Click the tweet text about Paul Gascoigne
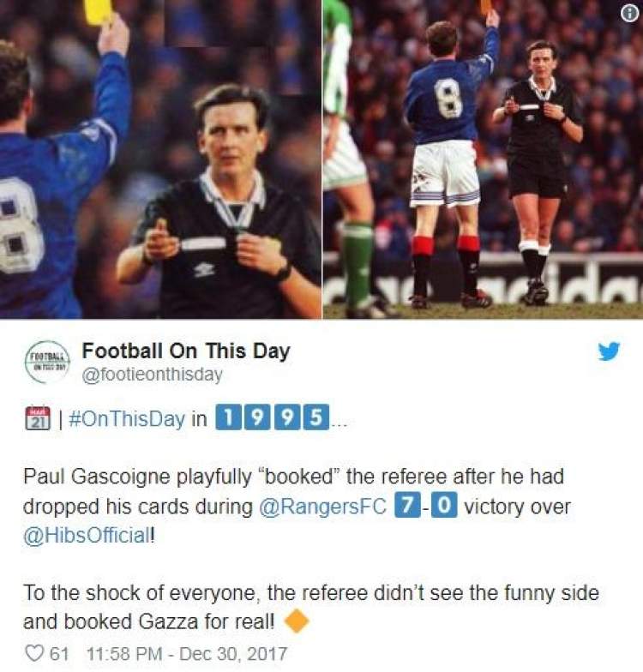The height and width of the screenshot is (672, 643). (297, 506)
